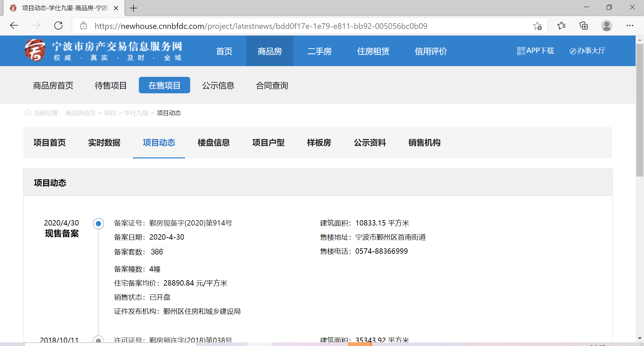
Task: Click price 28890.84 元/平方米
Action: (x=195, y=283)
